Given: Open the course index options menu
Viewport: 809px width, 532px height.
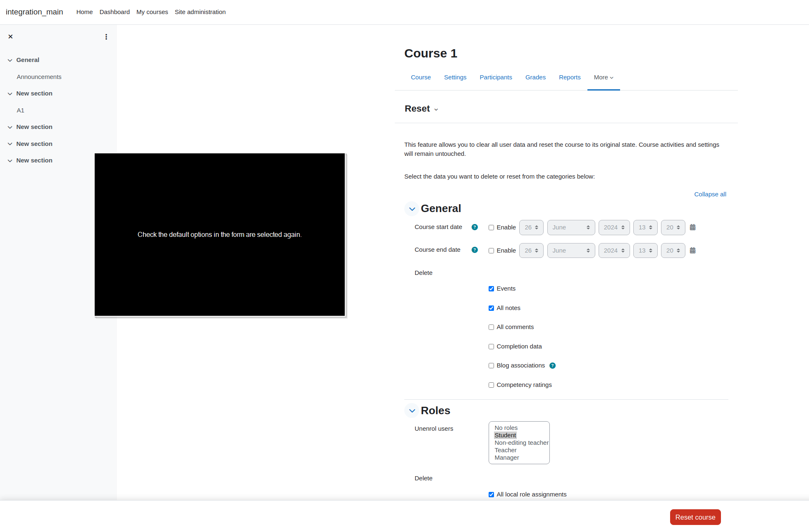Looking at the screenshot, I should 106,37.
